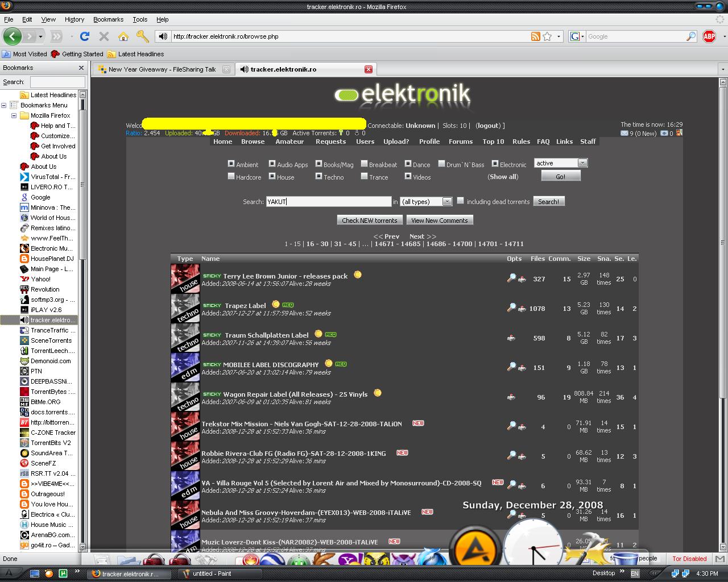Toggle the Ambient category checkbox
This screenshot has height=582, width=728.
[x=231, y=164]
